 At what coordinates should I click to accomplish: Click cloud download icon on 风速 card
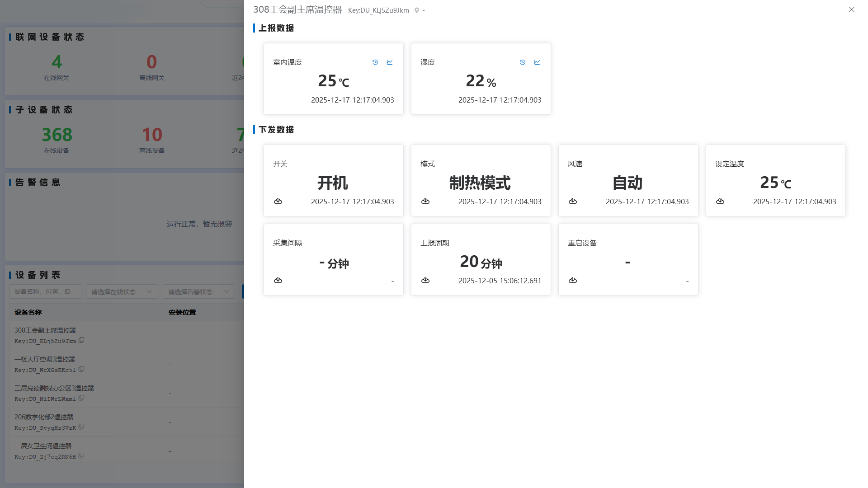coord(573,201)
